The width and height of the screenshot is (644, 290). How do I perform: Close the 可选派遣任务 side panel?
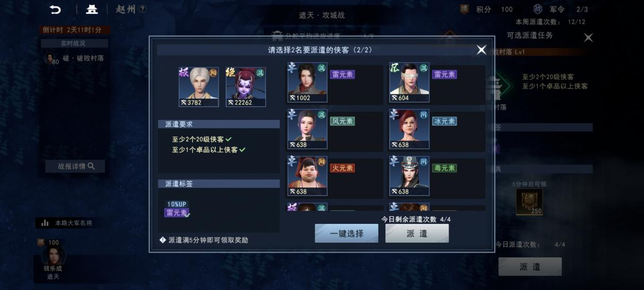point(588,38)
